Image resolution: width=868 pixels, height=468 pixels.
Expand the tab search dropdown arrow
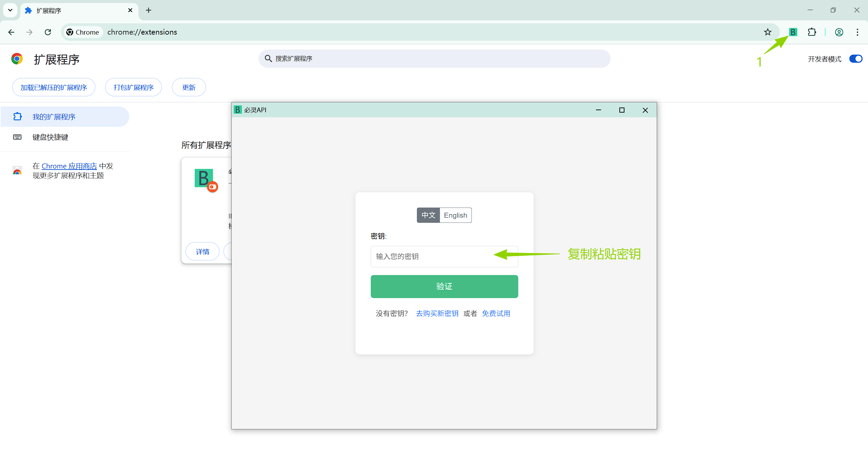(x=10, y=10)
